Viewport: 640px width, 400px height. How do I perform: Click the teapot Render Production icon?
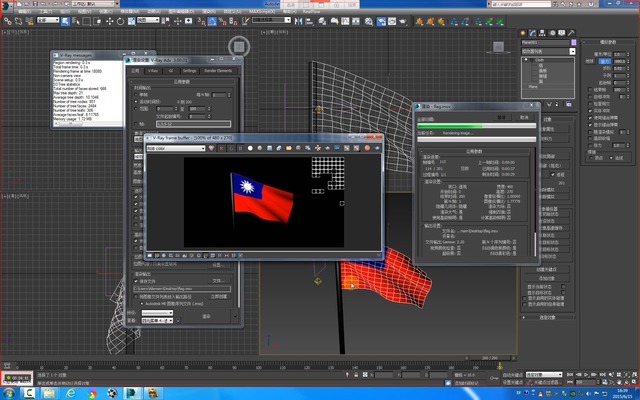(403, 21)
